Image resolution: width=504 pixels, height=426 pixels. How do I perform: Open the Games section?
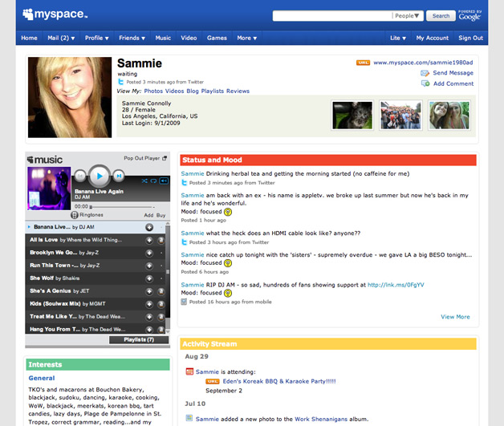(x=217, y=38)
